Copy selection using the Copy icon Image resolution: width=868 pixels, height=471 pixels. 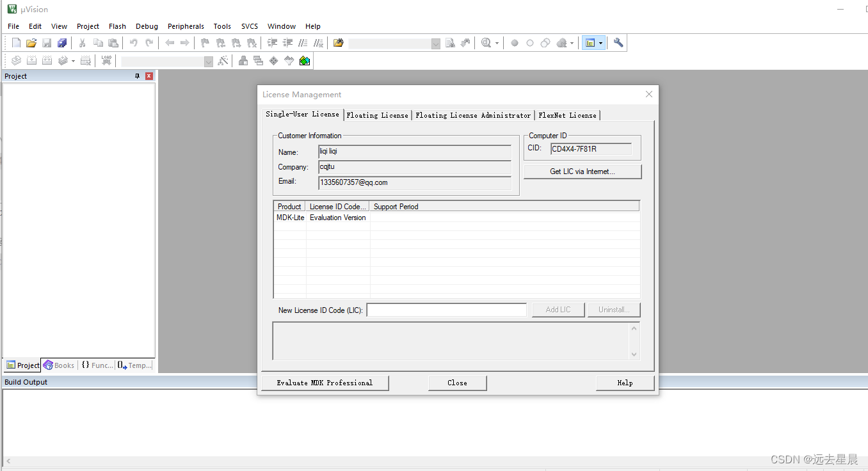coord(98,43)
